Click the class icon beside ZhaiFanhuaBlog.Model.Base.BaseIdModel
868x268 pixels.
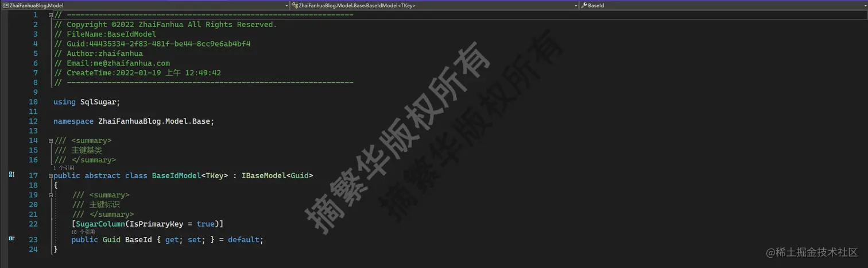tap(294, 5)
